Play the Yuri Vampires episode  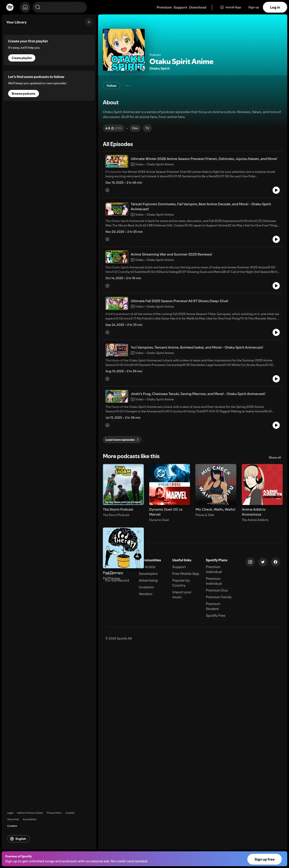[x=276, y=379]
